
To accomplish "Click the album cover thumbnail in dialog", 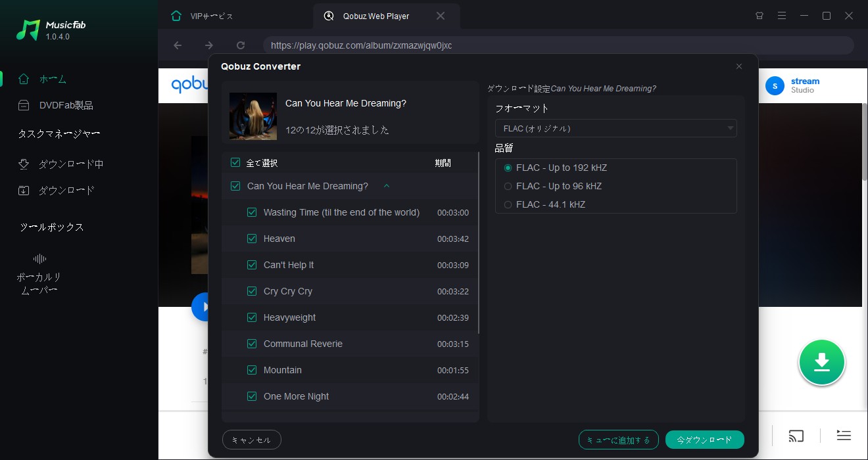I will tap(253, 116).
